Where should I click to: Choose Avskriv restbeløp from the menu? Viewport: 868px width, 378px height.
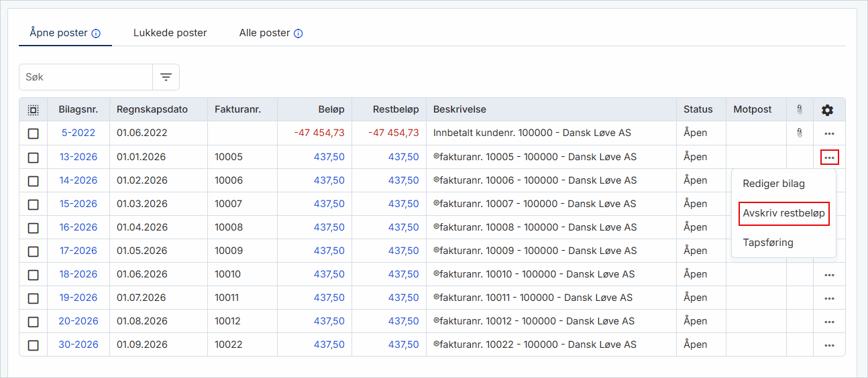pos(783,214)
